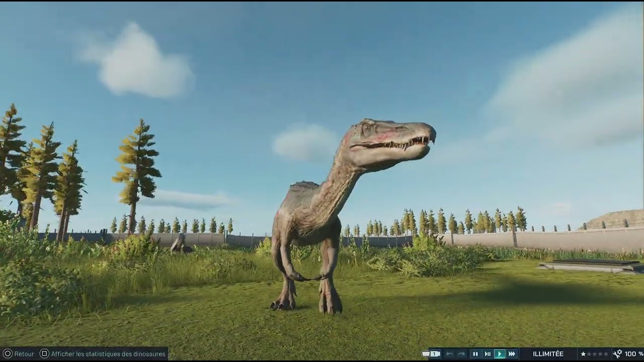644x362 pixels.
Task: Click Afficher les statistiques des dinosaures
Action: pos(108,354)
